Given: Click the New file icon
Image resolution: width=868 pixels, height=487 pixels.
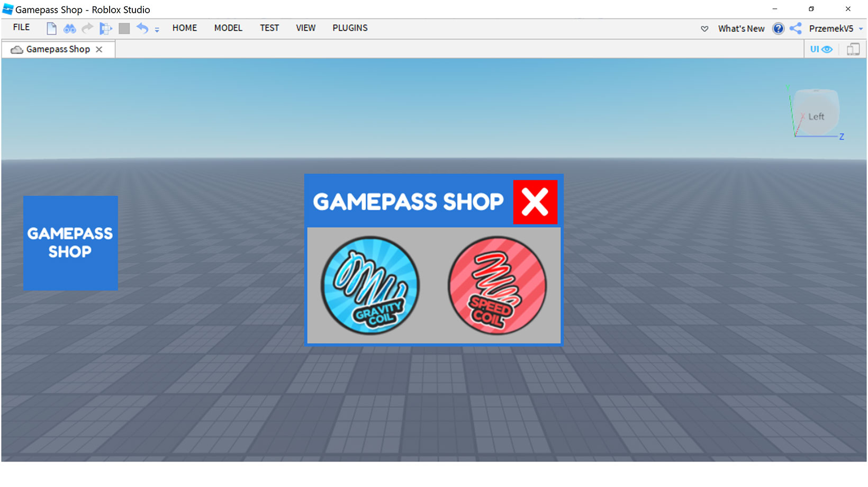Looking at the screenshot, I should pos(51,28).
